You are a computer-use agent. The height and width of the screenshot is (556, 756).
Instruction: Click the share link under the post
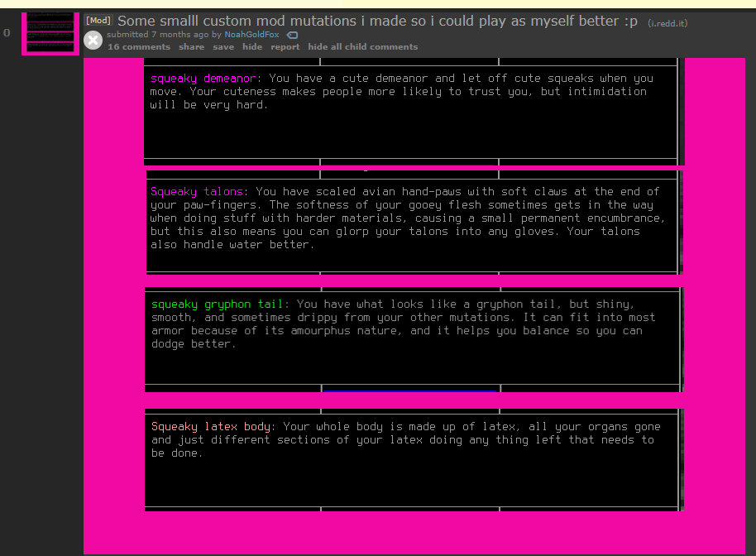(191, 47)
